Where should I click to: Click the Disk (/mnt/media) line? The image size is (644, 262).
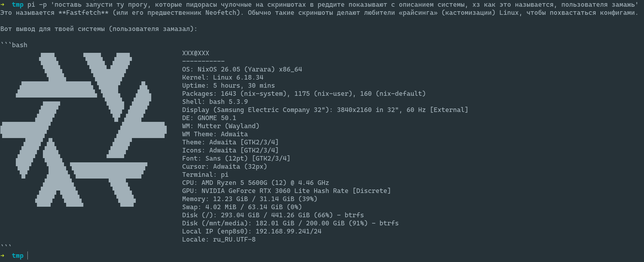pos(291,223)
